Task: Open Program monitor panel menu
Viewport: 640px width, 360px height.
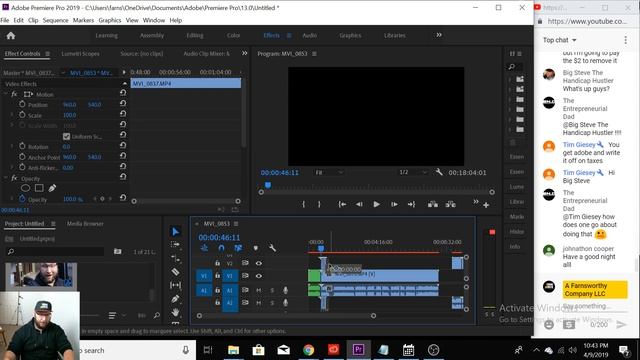Action: tap(314, 54)
